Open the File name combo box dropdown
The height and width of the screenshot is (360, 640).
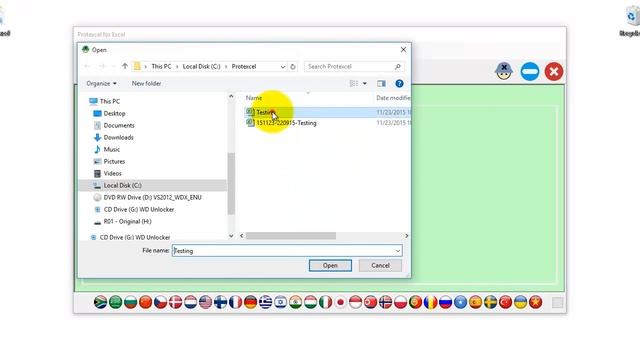(x=398, y=251)
